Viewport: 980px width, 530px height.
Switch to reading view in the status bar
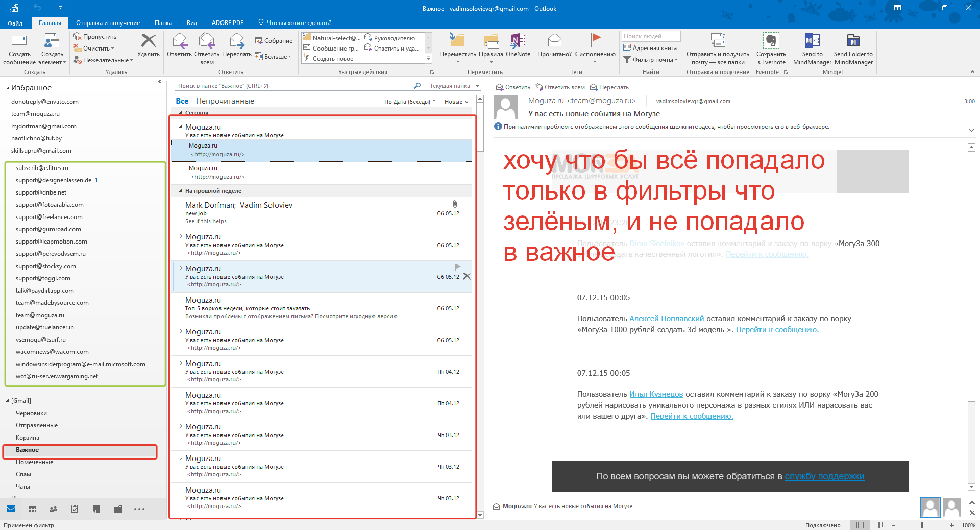(x=879, y=525)
